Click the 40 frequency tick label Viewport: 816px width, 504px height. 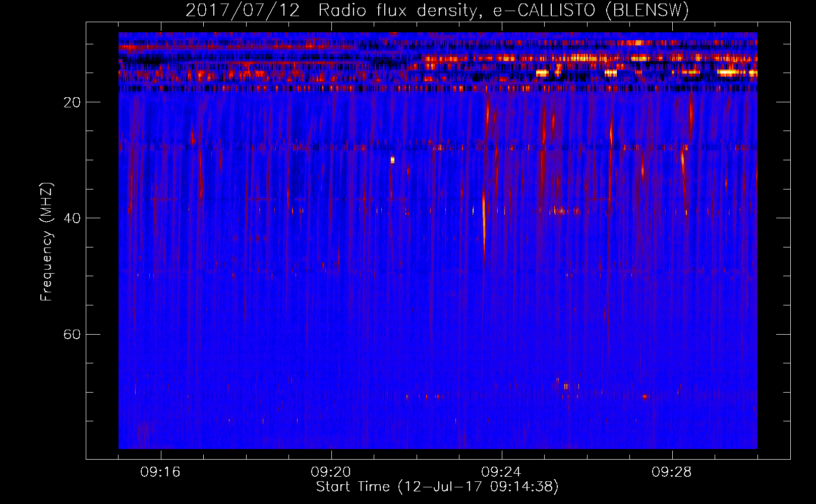[x=72, y=218]
